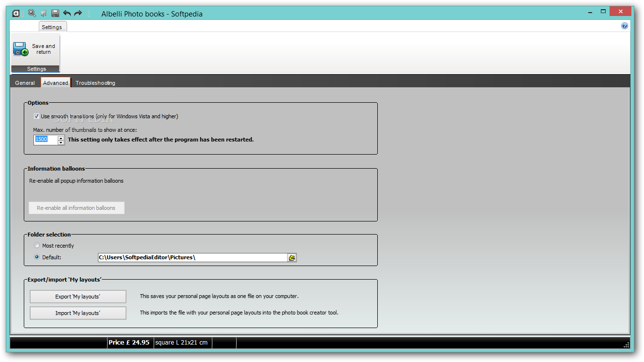This screenshot has width=644, height=362.
Task: Select the Settings ribbon tab
Action: (x=52, y=27)
